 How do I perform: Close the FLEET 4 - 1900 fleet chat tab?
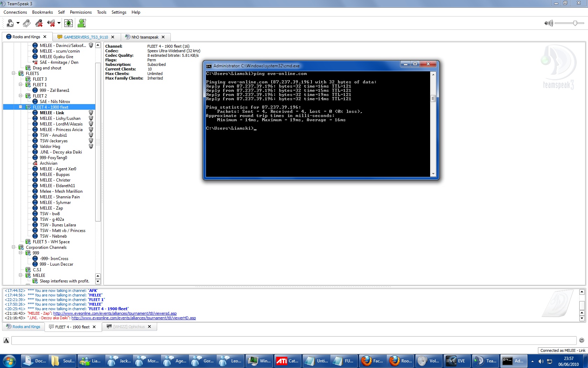(x=94, y=327)
